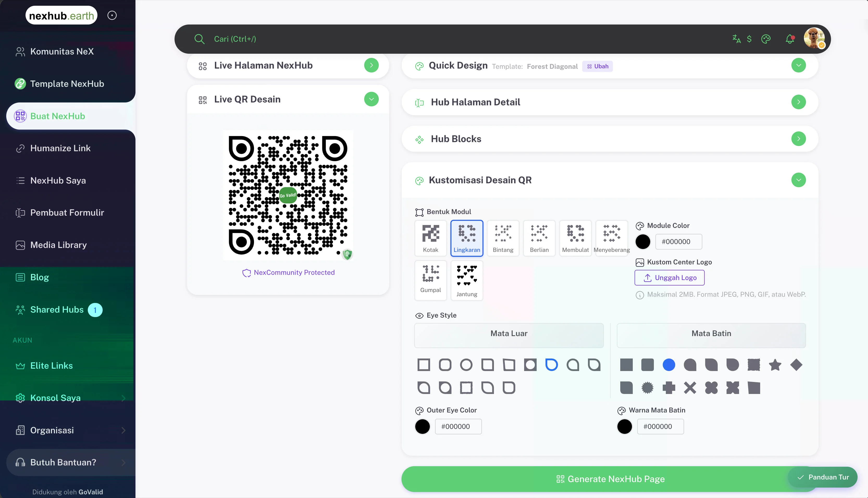The height and width of the screenshot is (498, 868).
Task: Select the plain square inner eye shape
Action: [x=627, y=365]
